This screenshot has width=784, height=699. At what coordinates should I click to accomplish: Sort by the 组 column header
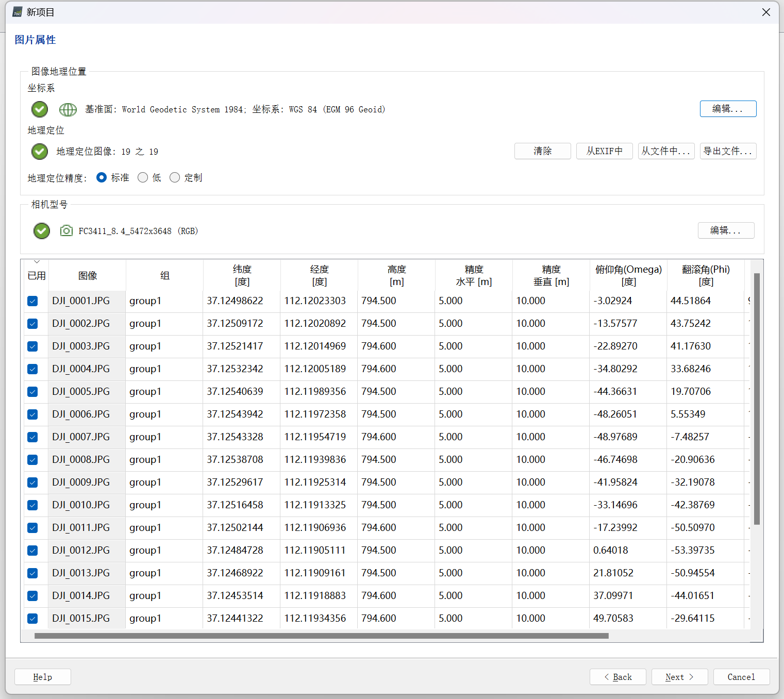coord(164,275)
